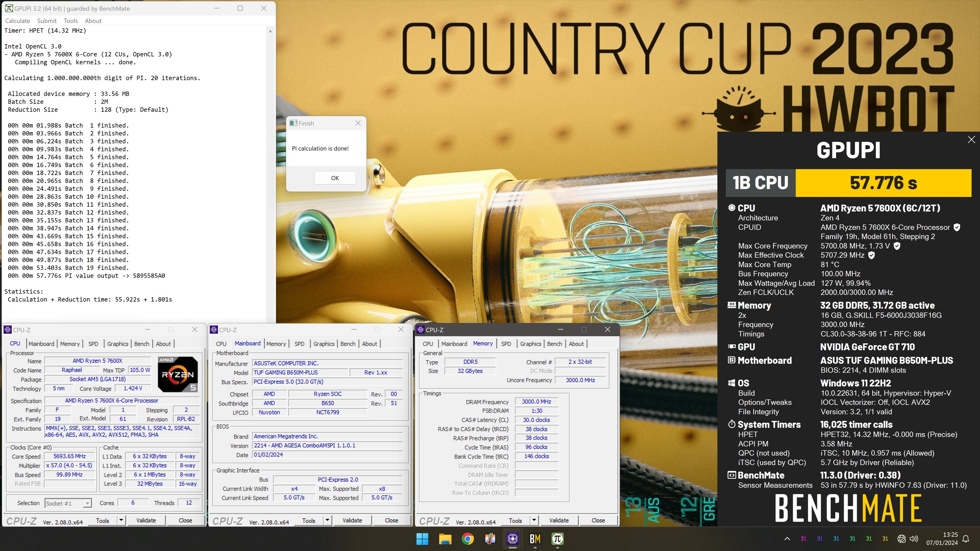The height and width of the screenshot is (551, 980).
Task: Open the GPUPI Calculate menu
Action: (x=18, y=21)
